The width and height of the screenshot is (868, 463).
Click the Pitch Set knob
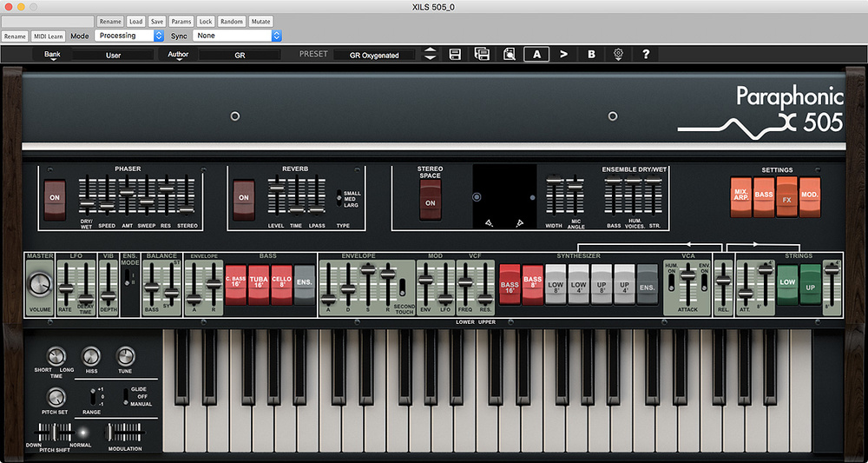[56, 397]
